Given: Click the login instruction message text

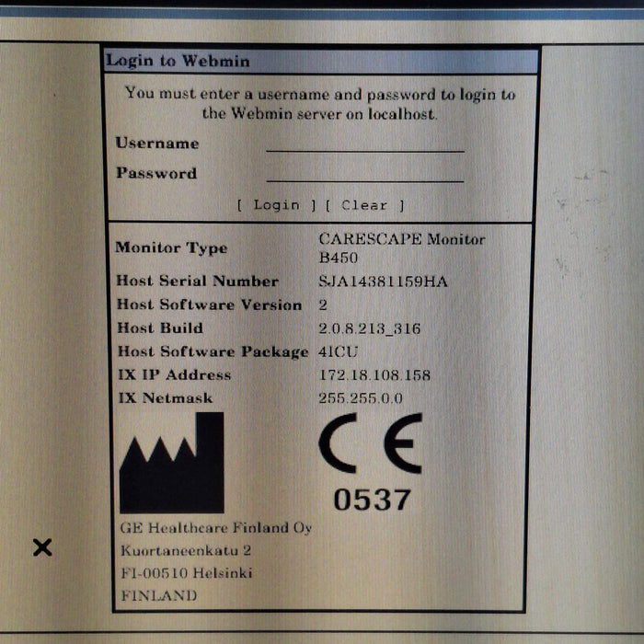Looking at the screenshot, I should coord(320,103).
